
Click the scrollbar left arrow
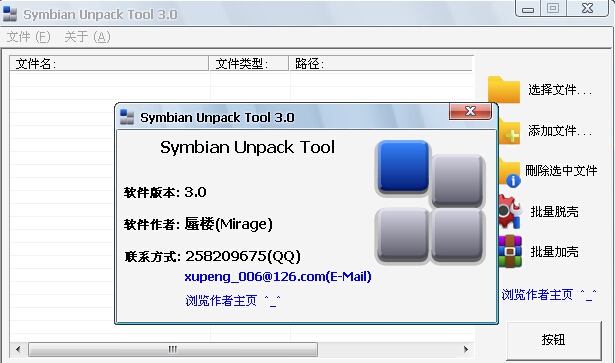18,349
